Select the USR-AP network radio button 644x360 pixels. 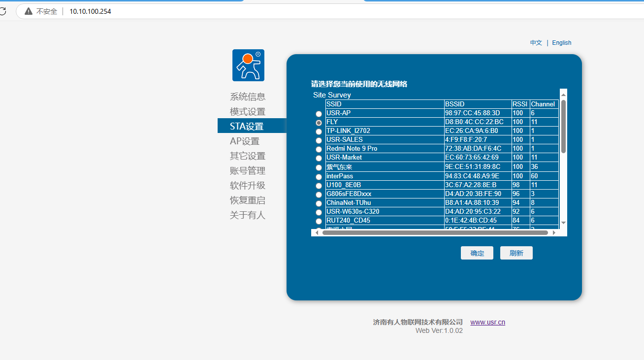(319, 114)
